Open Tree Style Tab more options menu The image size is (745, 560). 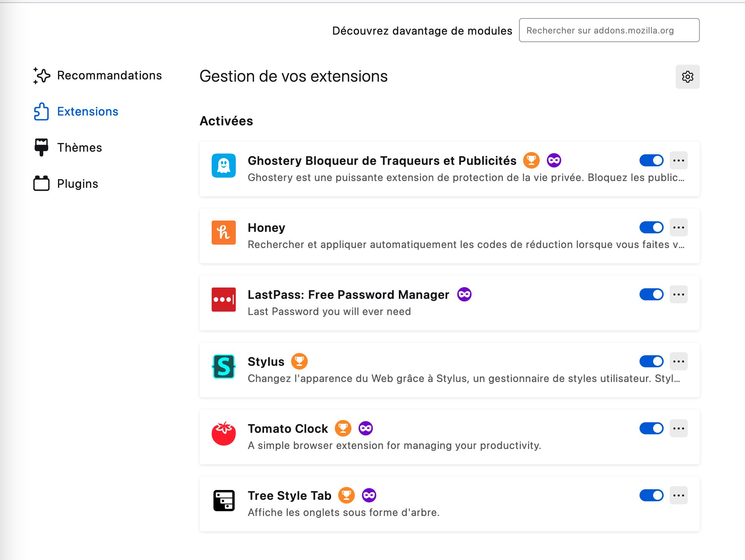(x=679, y=495)
